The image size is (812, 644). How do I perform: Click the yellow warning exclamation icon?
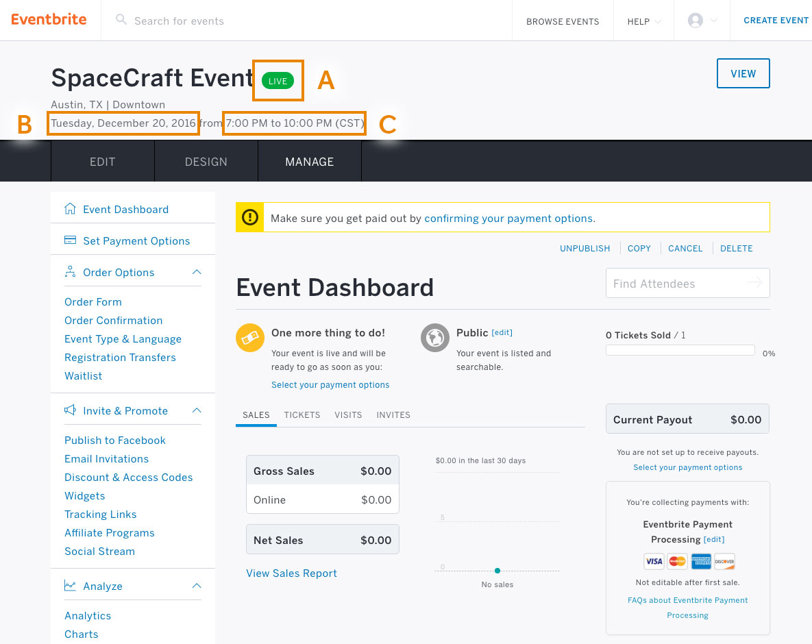(250, 217)
